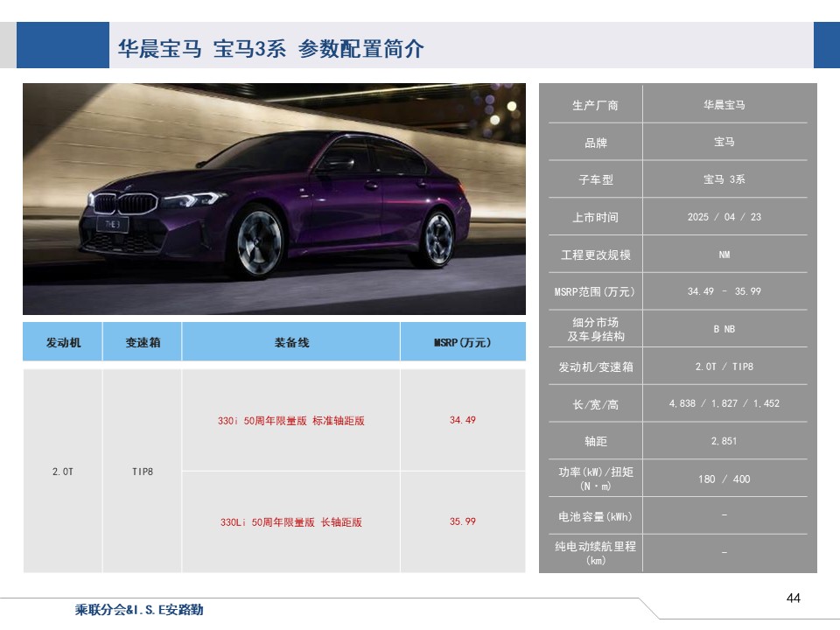Viewport: 840px width, 630px height.
Task: Click the 功率(kW)/扭矩(N·m) label
Action: click(x=595, y=479)
